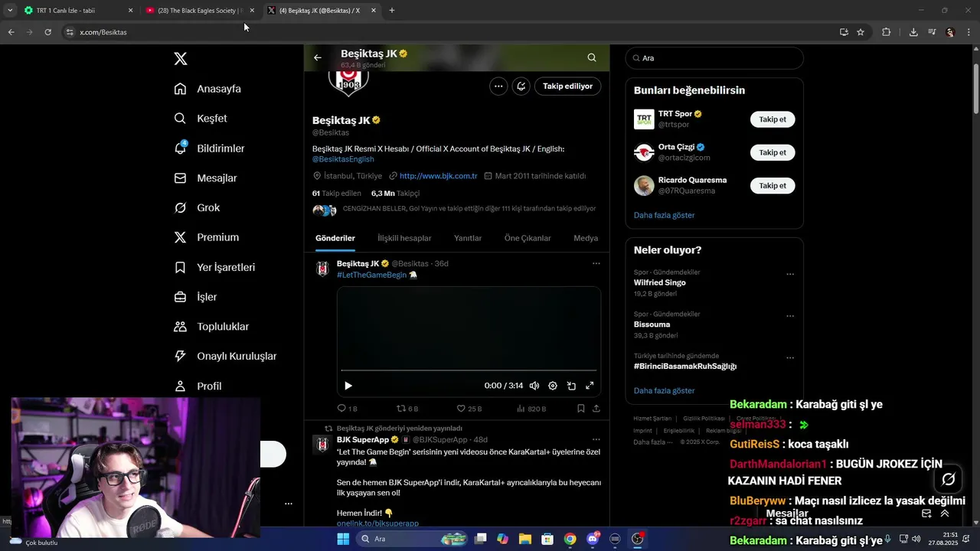Search within the Beşiktaş JK profile
The height and width of the screenshot is (551, 980).
pyautogui.click(x=592, y=57)
